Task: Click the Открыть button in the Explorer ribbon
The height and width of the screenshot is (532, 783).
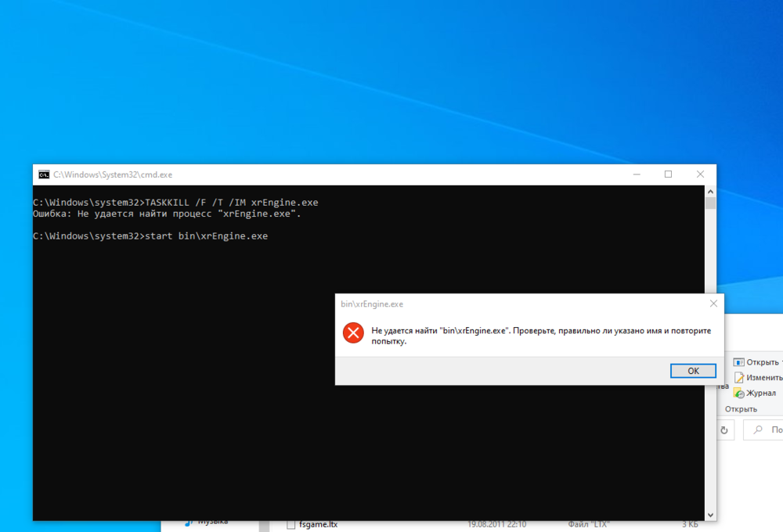Action: pyautogui.click(x=756, y=361)
